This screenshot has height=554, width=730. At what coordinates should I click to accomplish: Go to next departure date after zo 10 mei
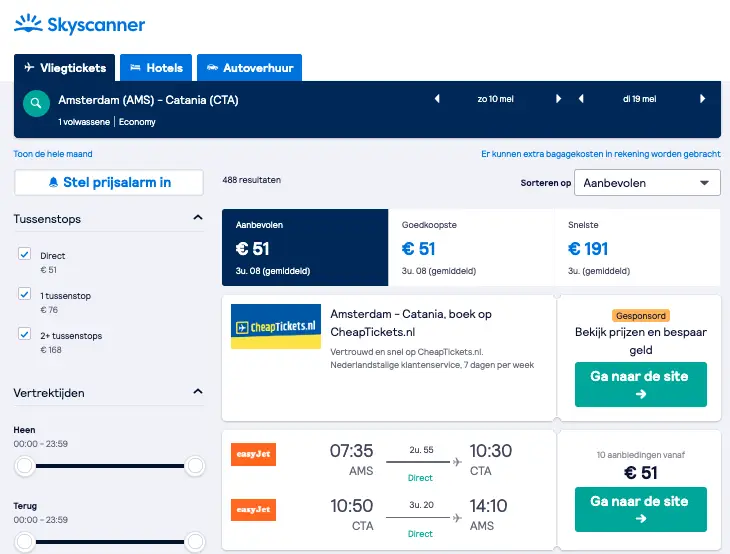pos(558,99)
